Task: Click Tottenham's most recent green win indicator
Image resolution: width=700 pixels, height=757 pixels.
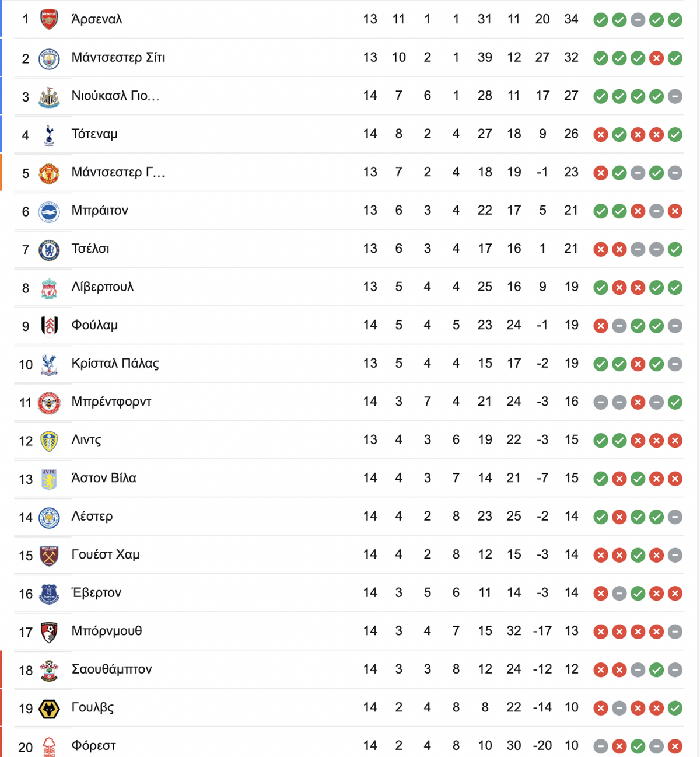Action: [x=675, y=135]
